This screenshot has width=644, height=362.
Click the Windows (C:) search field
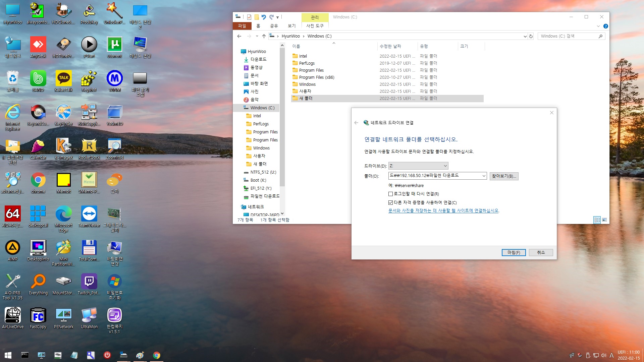click(571, 36)
